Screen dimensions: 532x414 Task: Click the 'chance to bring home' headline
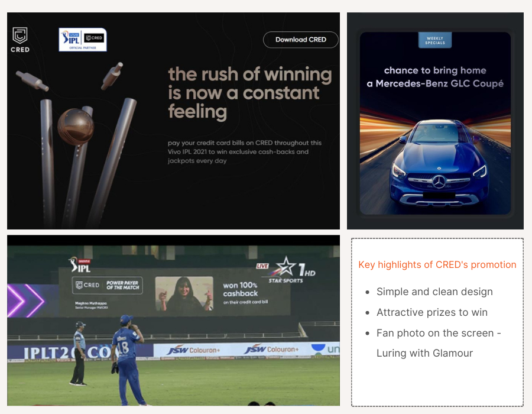[x=435, y=70]
